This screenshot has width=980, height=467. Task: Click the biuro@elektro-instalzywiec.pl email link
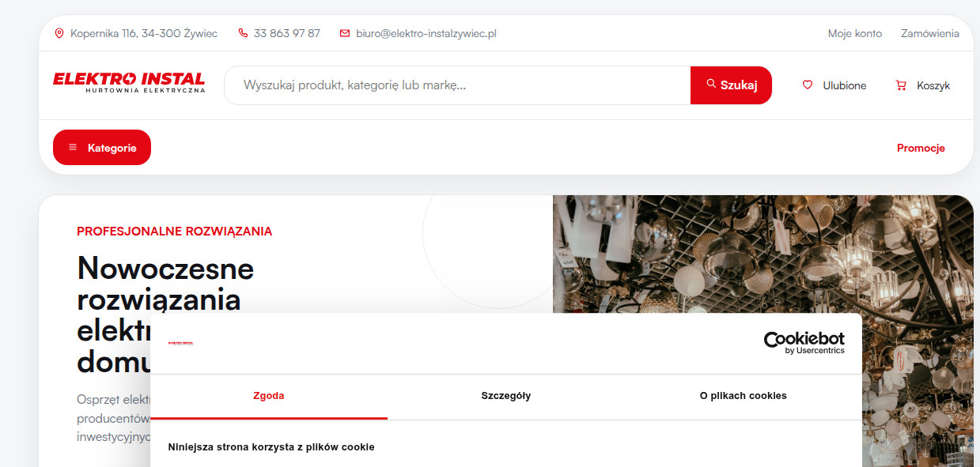tap(426, 33)
